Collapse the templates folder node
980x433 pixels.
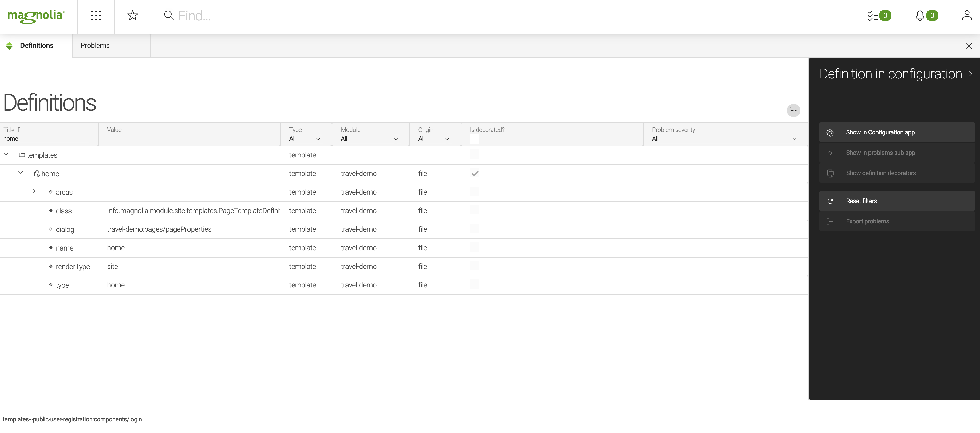click(x=6, y=154)
